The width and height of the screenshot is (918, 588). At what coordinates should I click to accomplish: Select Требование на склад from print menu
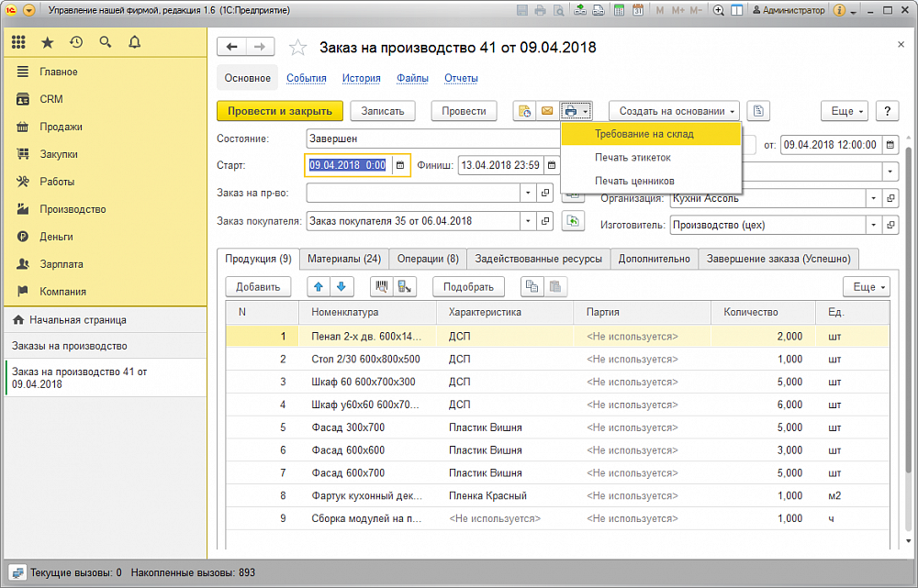coord(651,134)
